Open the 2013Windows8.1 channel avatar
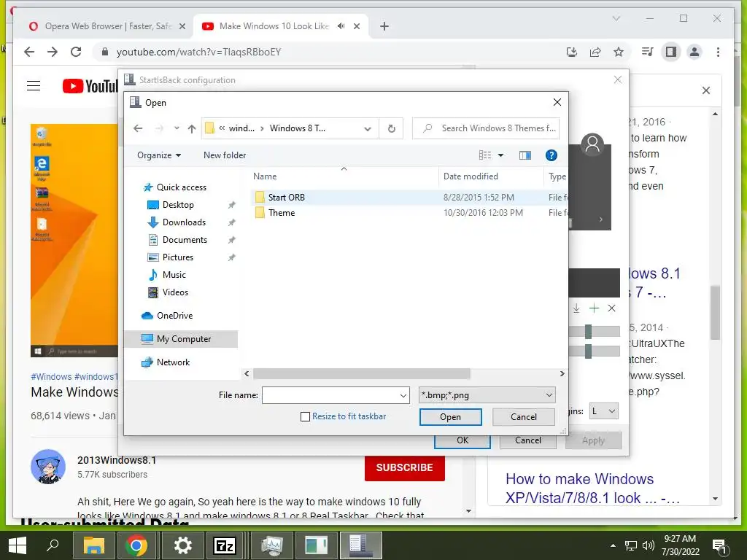 point(48,467)
